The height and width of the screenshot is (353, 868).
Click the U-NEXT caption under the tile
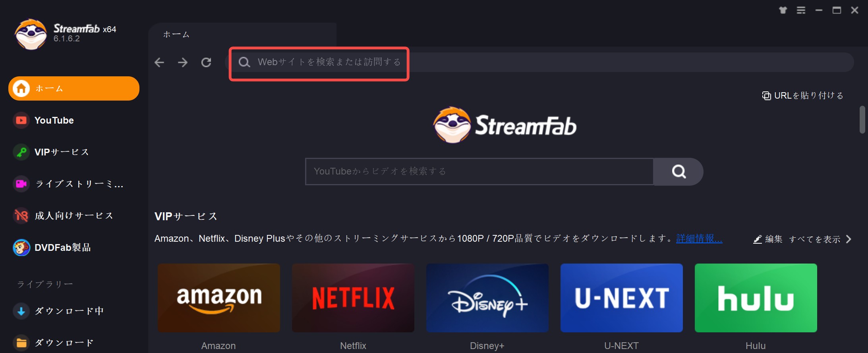621,346
